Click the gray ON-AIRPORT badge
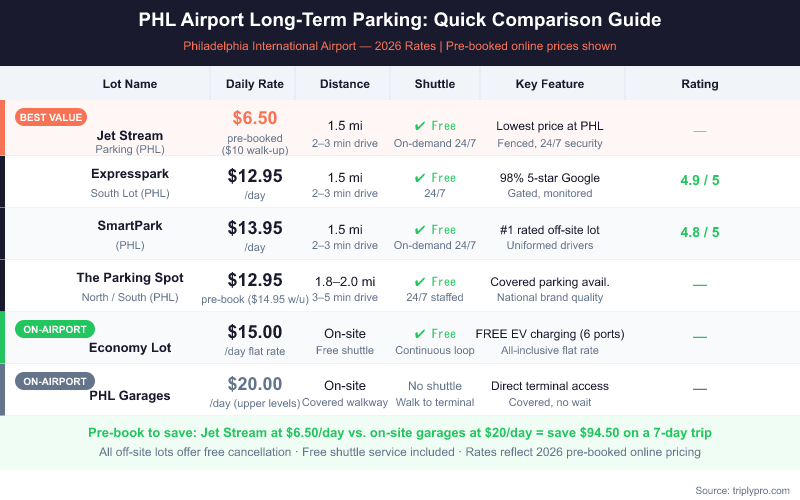800x500 pixels. [55, 380]
